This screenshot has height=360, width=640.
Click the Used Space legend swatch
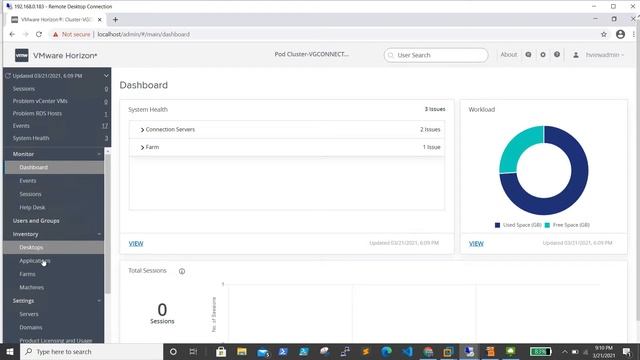[x=497, y=225]
